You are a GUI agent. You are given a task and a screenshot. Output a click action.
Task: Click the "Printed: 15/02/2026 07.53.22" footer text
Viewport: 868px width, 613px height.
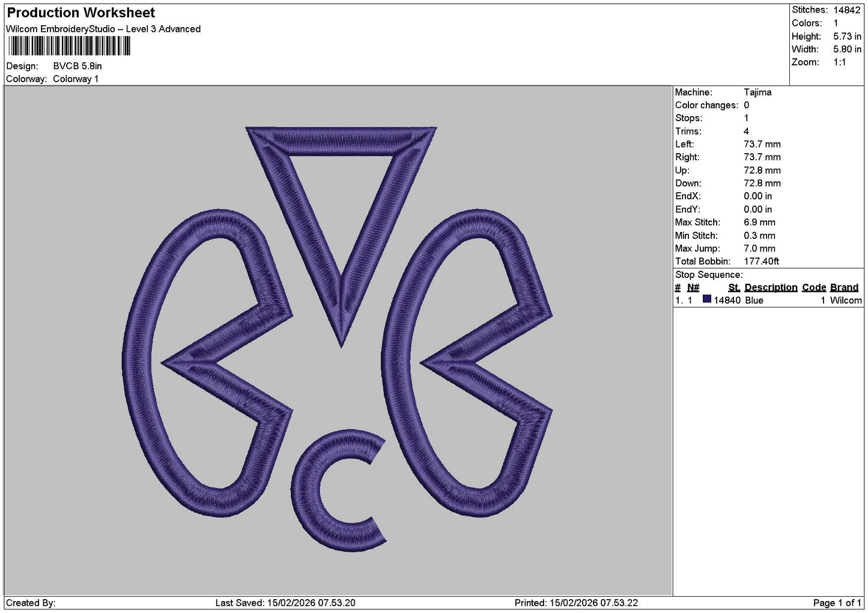point(576,603)
